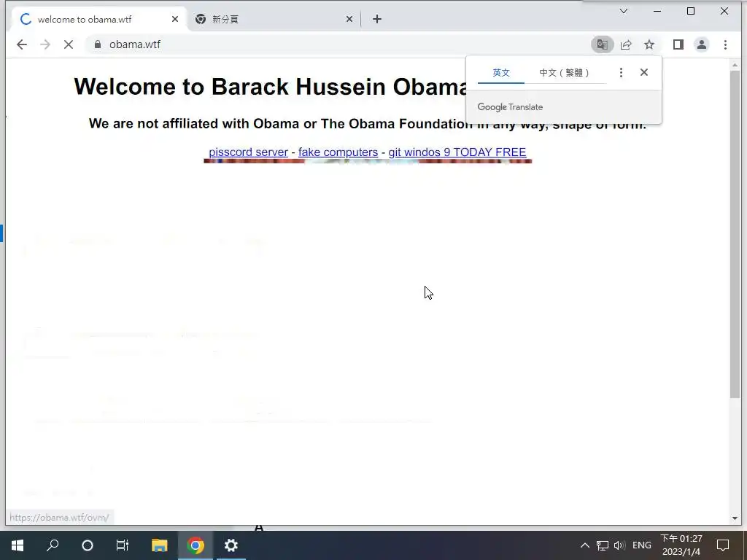Screen dimensions: 747x560
Task: Click the lock icon beside obama.wtf
Action: [x=98, y=44]
